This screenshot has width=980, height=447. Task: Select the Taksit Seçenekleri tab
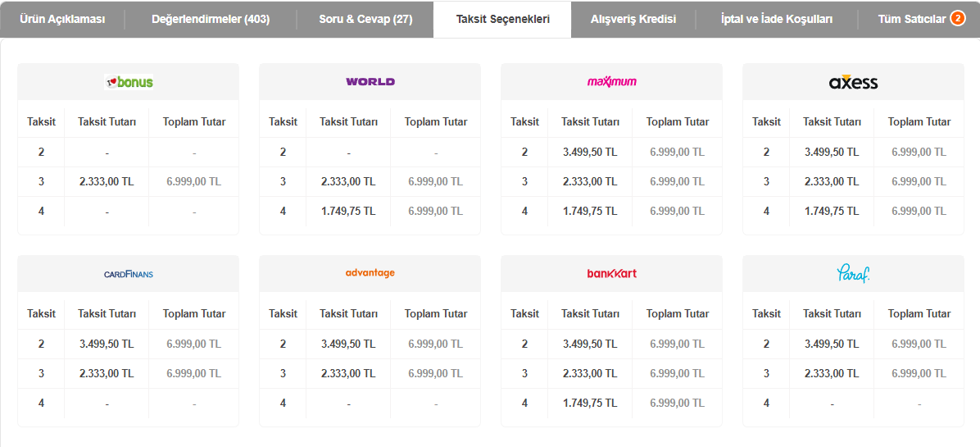pos(502,19)
